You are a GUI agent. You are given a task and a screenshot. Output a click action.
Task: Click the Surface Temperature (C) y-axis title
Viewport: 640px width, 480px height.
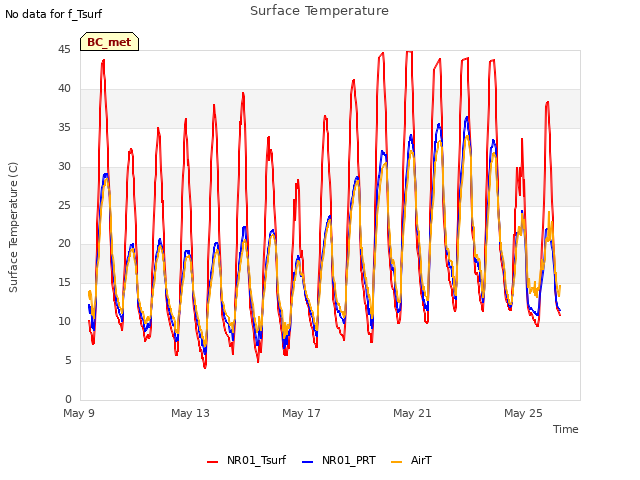[13, 227]
